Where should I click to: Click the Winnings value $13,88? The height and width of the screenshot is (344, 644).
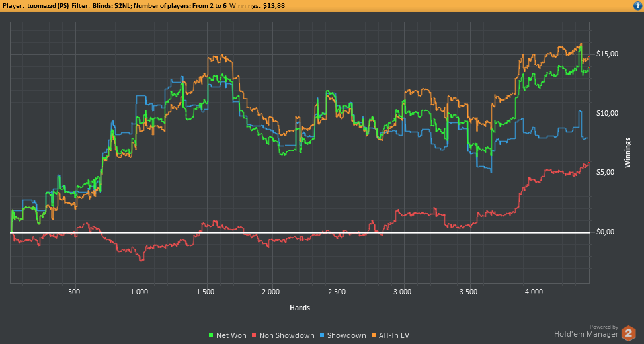(274, 6)
